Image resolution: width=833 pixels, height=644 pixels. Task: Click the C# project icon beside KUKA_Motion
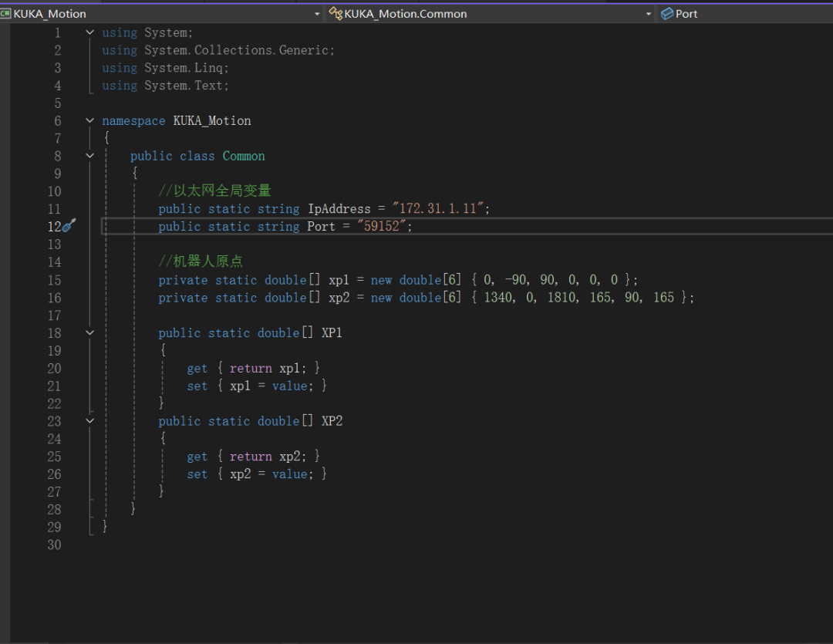(6, 13)
